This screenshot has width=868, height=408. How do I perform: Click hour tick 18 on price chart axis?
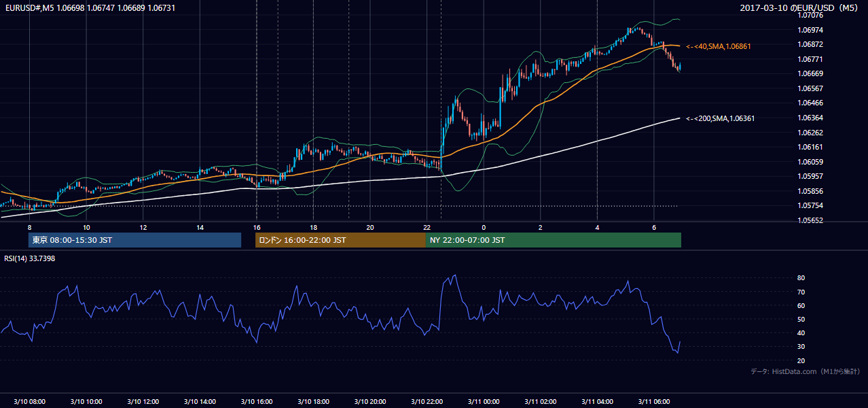point(313,228)
